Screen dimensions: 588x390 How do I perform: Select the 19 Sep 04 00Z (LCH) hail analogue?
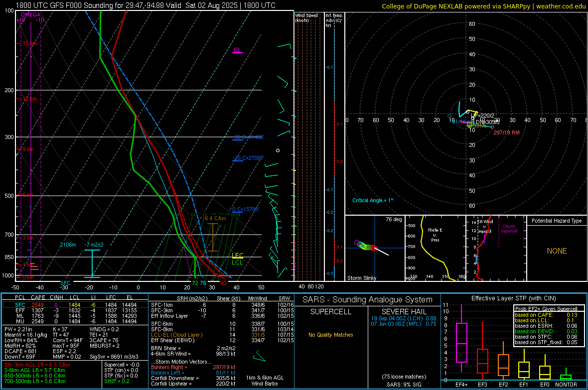pyautogui.click(x=404, y=318)
